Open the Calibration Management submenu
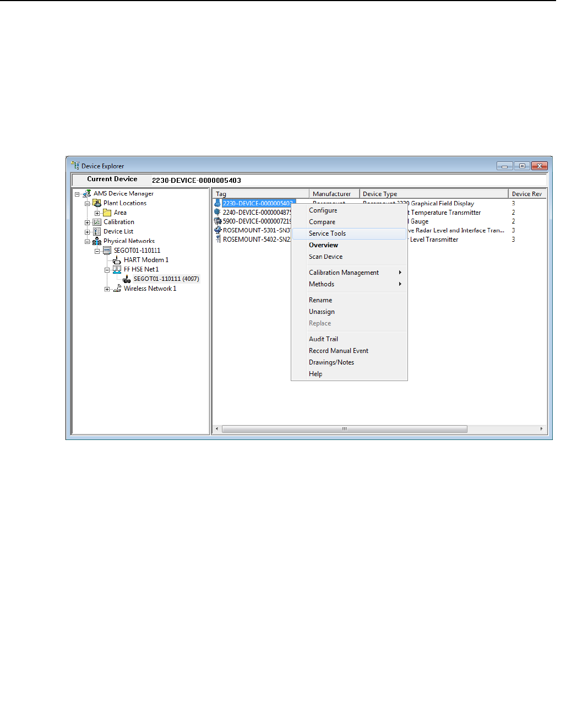Image resolution: width=566 pixels, height=728 pixels. [x=349, y=273]
